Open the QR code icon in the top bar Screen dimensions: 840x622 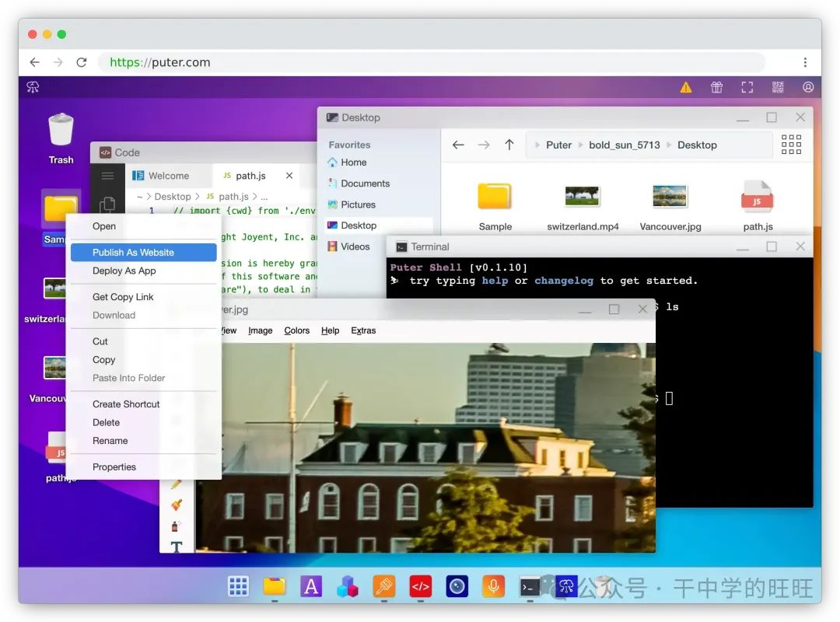778,87
